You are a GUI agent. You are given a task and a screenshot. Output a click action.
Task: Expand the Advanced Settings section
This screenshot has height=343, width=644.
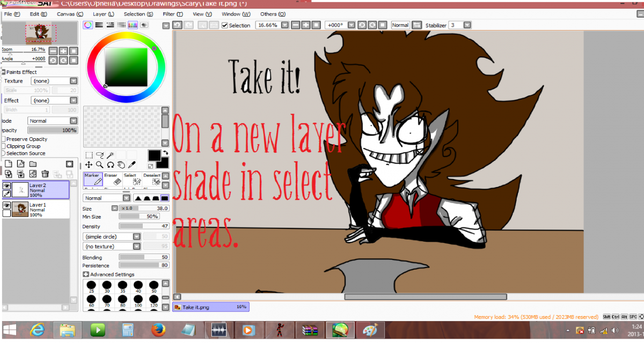(86, 274)
